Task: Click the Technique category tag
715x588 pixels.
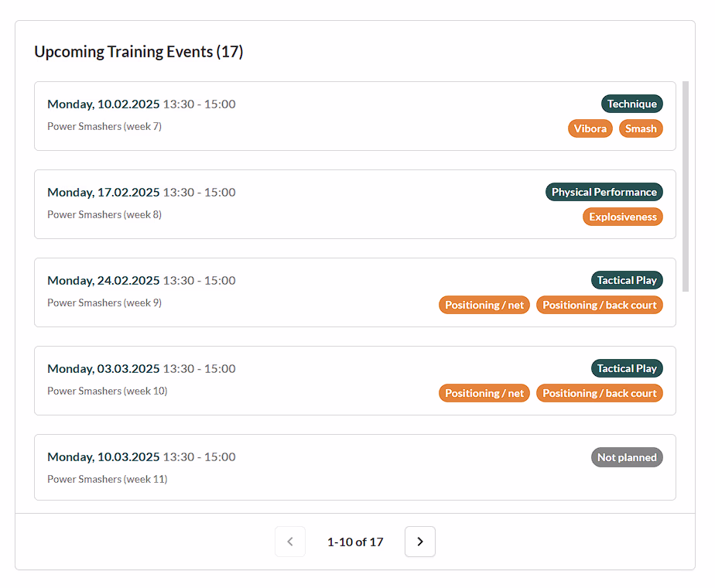Action: (631, 104)
